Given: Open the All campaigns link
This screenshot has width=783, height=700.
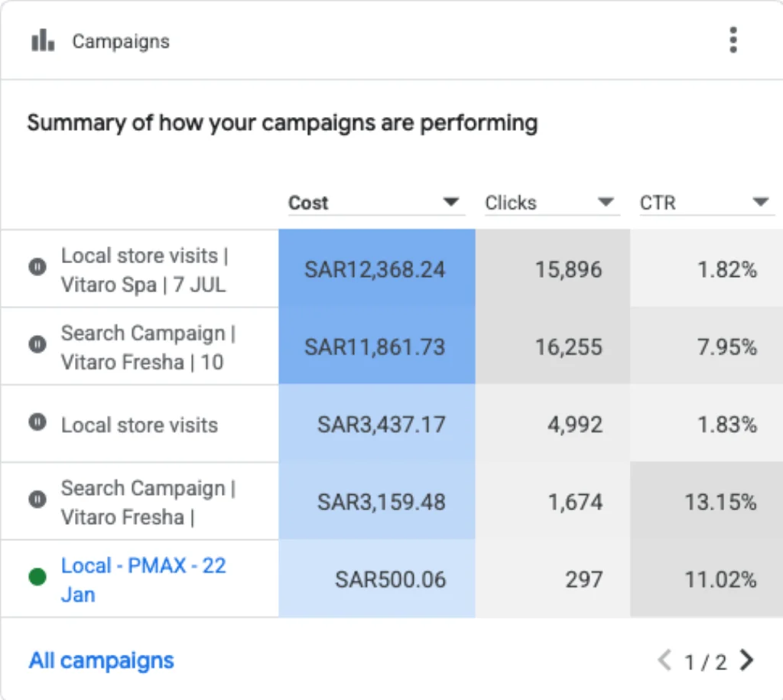Looking at the screenshot, I should (x=102, y=660).
